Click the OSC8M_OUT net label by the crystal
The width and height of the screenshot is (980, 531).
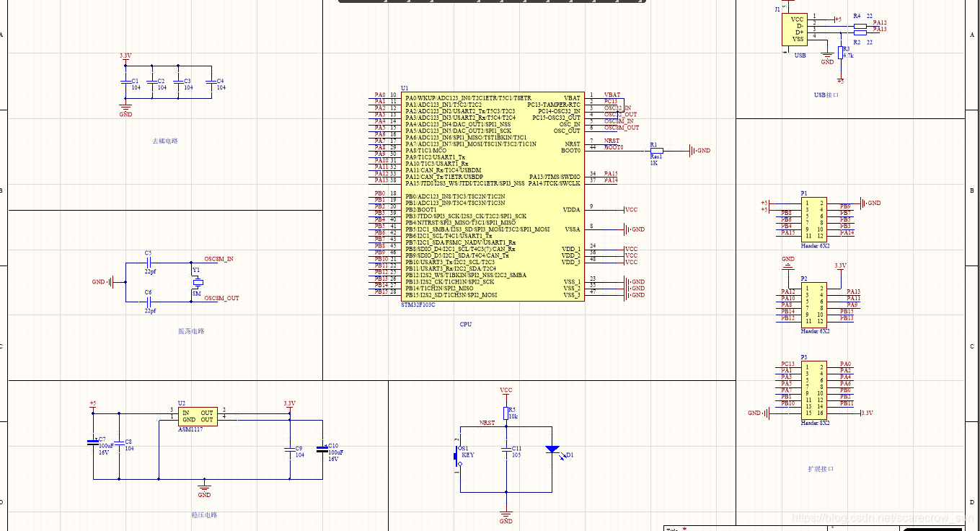221,298
